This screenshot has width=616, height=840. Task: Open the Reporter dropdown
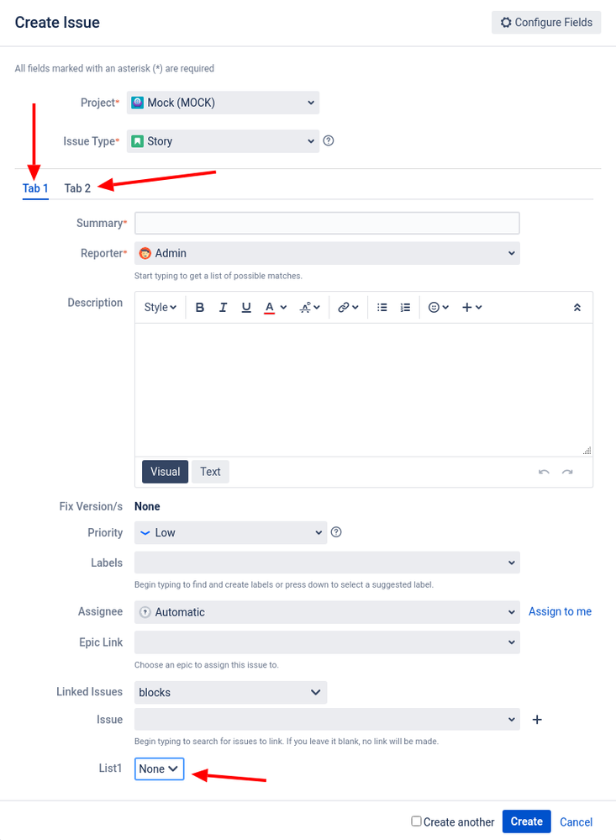tap(327, 253)
